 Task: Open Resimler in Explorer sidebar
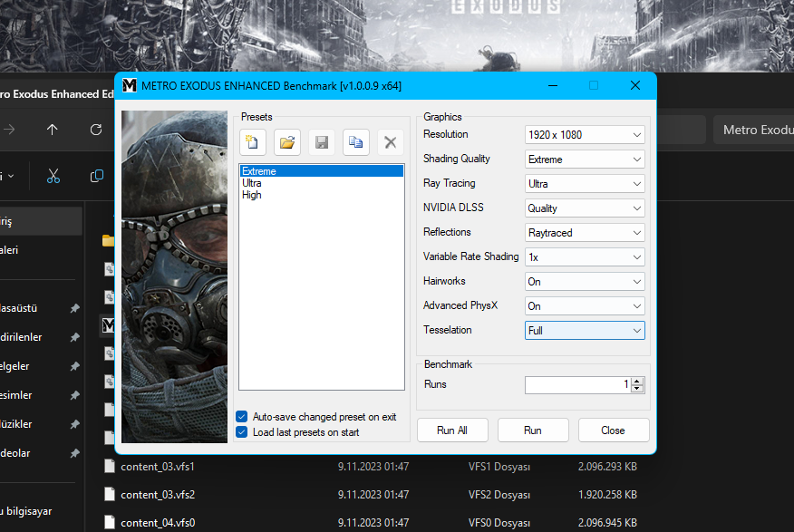15,395
